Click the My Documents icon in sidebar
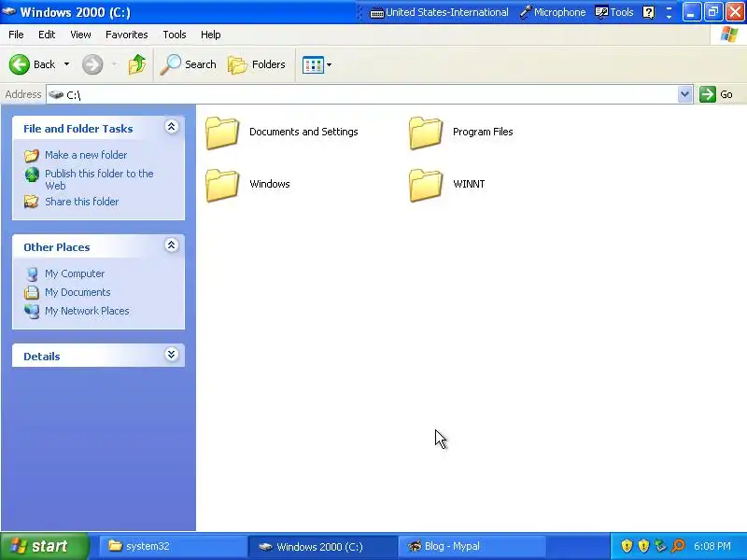Screen dimensions: 747x560 32,292
